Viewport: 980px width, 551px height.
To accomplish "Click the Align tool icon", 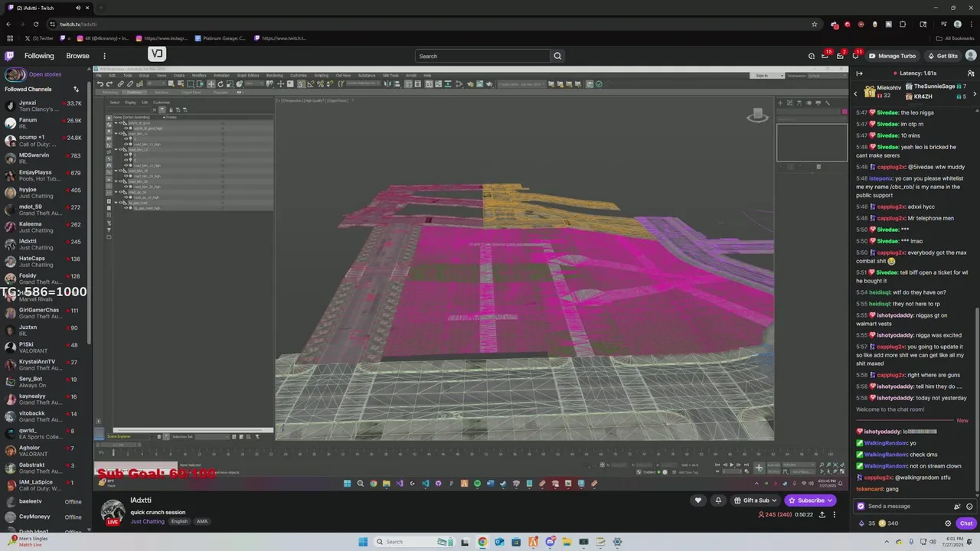I will [397, 84].
